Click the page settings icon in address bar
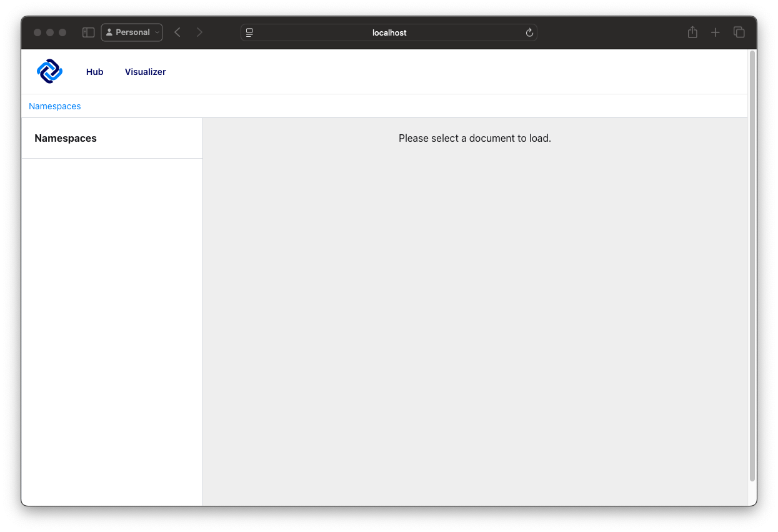 249,32
